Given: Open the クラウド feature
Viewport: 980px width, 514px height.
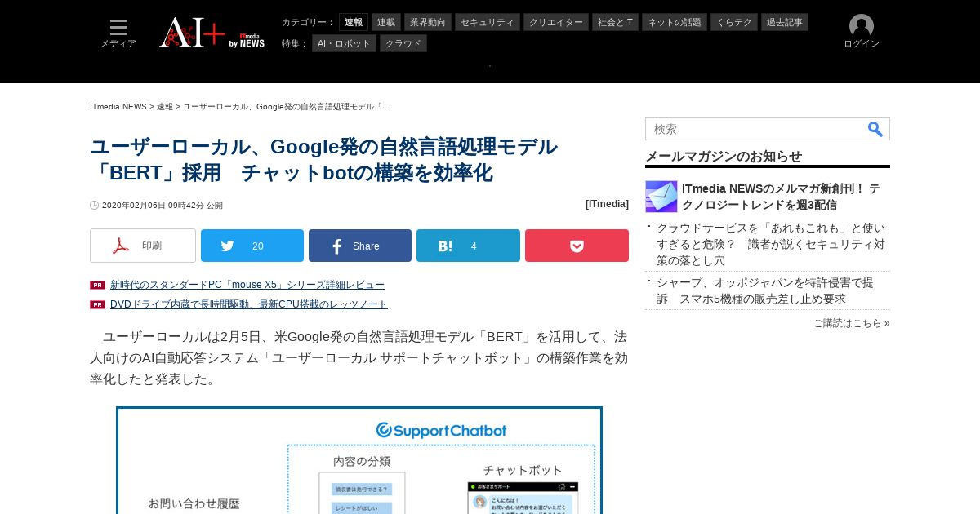Looking at the screenshot, I should click(x=403, y=43).
